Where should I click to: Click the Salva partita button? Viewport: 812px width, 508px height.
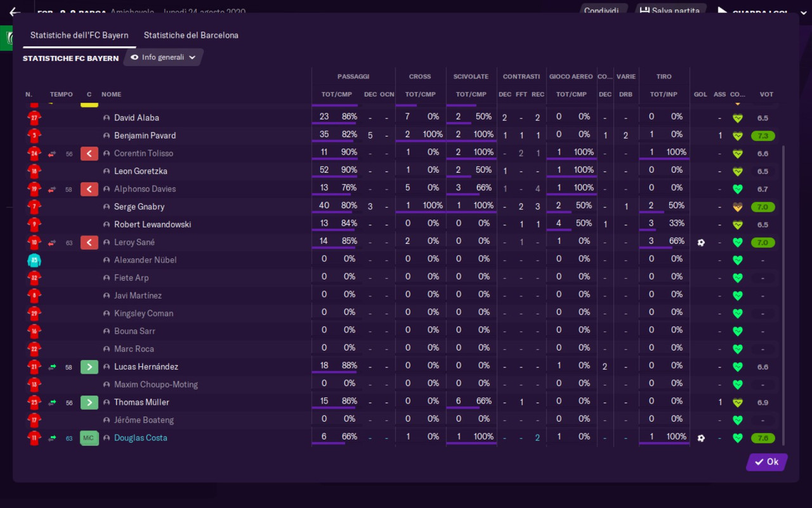click(671, 11)
